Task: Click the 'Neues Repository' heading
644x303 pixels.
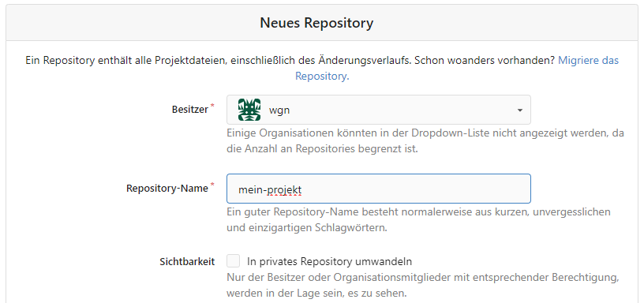Action: [316, 23]
